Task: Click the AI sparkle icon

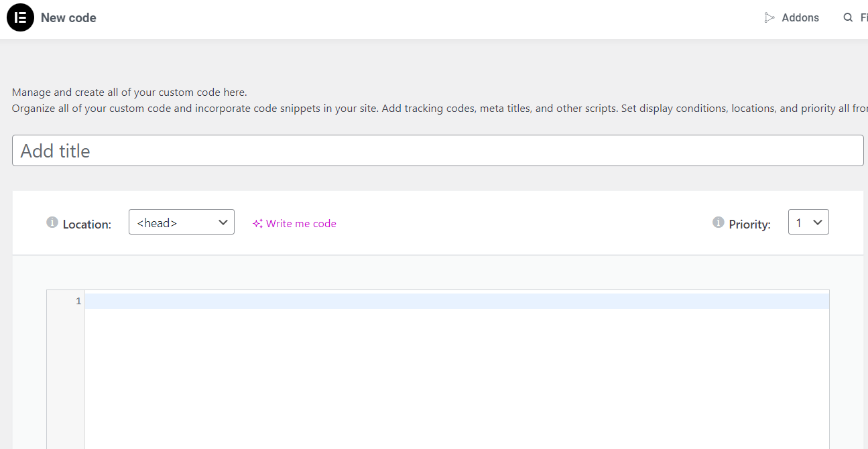Action: [257, 224]
